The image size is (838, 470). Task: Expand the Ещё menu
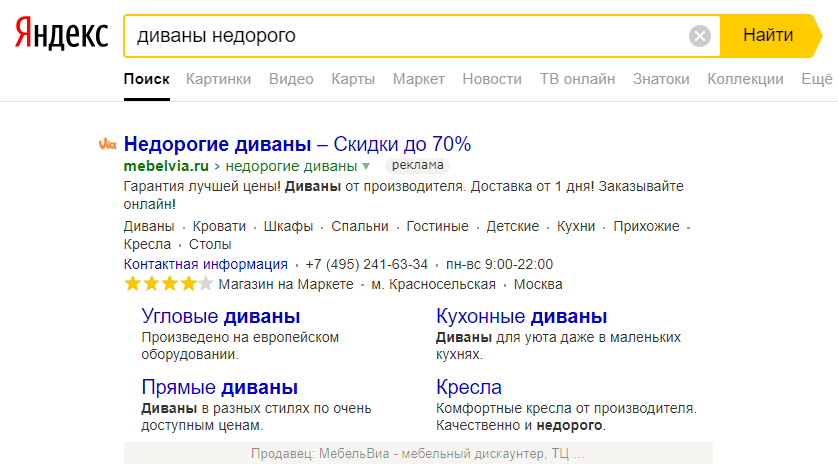817,79
